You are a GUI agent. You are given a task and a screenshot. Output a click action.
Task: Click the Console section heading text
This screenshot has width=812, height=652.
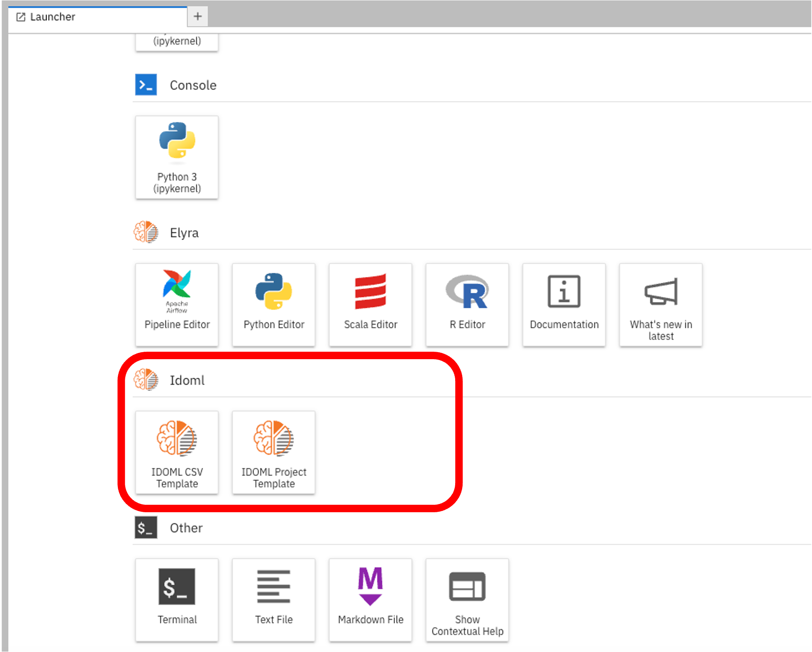click(193, 85)
